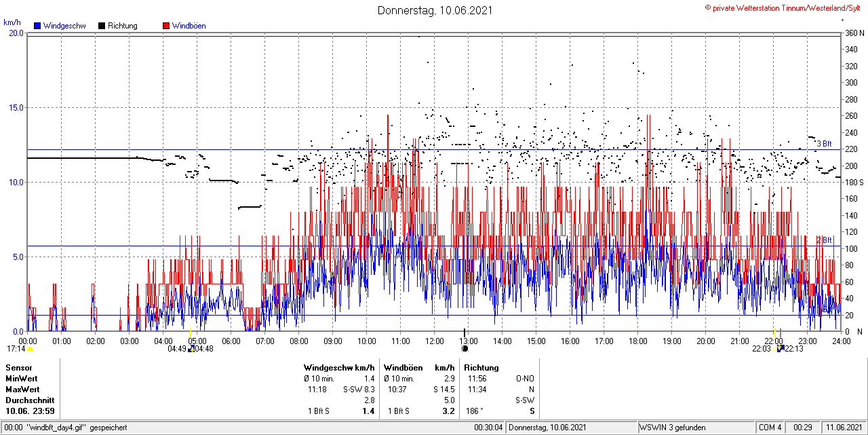Click the 10.06. 23:59 timestamp row label
Screen dimensions: 868x435
[x=31, y=411]
